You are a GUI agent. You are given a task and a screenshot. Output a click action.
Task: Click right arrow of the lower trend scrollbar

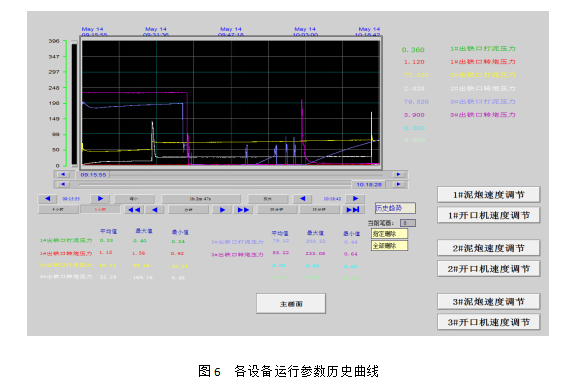tap(398, 184)
